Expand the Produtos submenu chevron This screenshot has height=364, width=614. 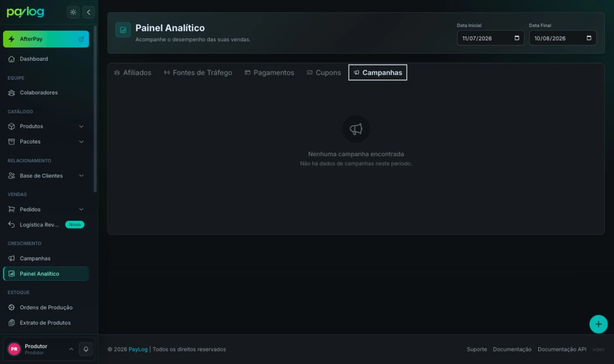coord(81,126)
